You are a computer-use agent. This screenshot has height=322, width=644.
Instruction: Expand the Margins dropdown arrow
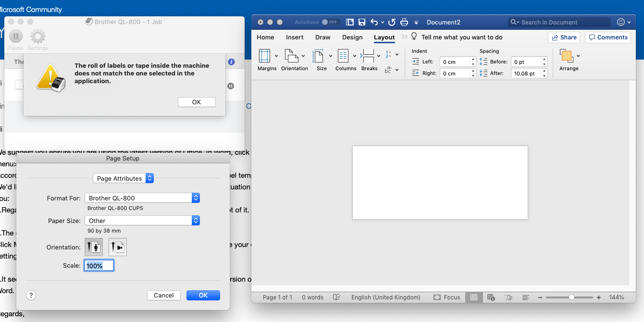pyautogui.click(x=276, y=56)
